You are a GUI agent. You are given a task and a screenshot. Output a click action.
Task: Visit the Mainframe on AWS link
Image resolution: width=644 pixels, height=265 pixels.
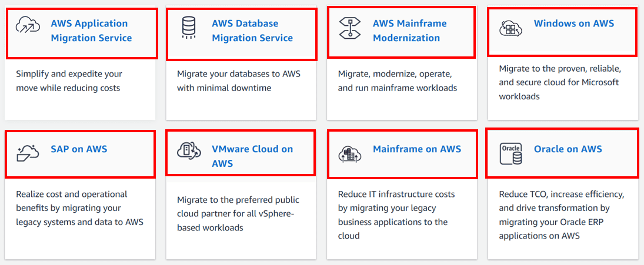pyautogui.click(x=416, y=149)
